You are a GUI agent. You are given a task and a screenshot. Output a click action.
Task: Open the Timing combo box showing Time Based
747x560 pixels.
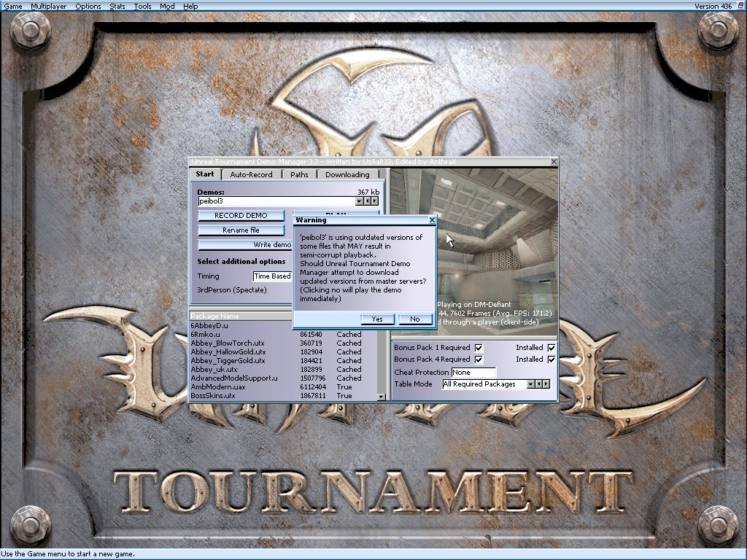(x=273, y=276)
